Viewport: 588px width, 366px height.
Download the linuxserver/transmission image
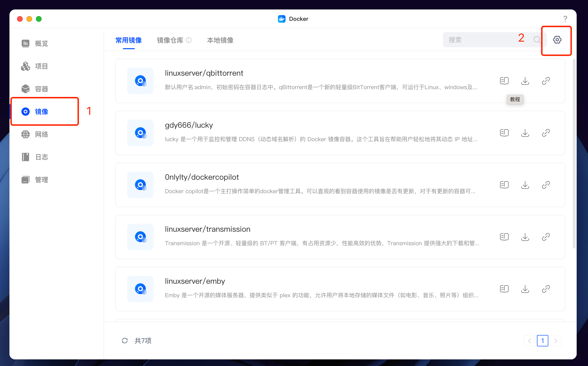(525, 237)
